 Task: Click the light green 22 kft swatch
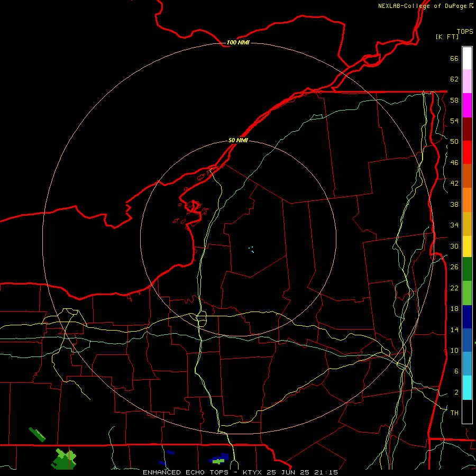467,293
